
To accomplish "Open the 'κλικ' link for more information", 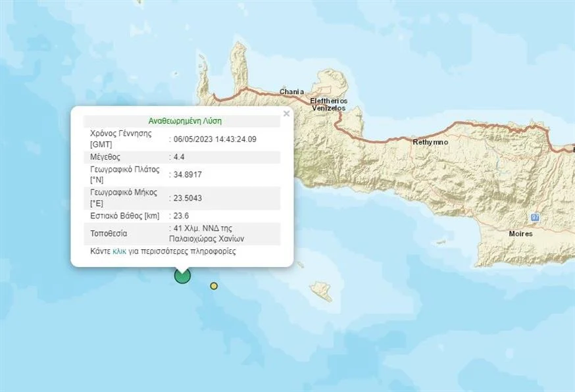I will pos(119,251).
